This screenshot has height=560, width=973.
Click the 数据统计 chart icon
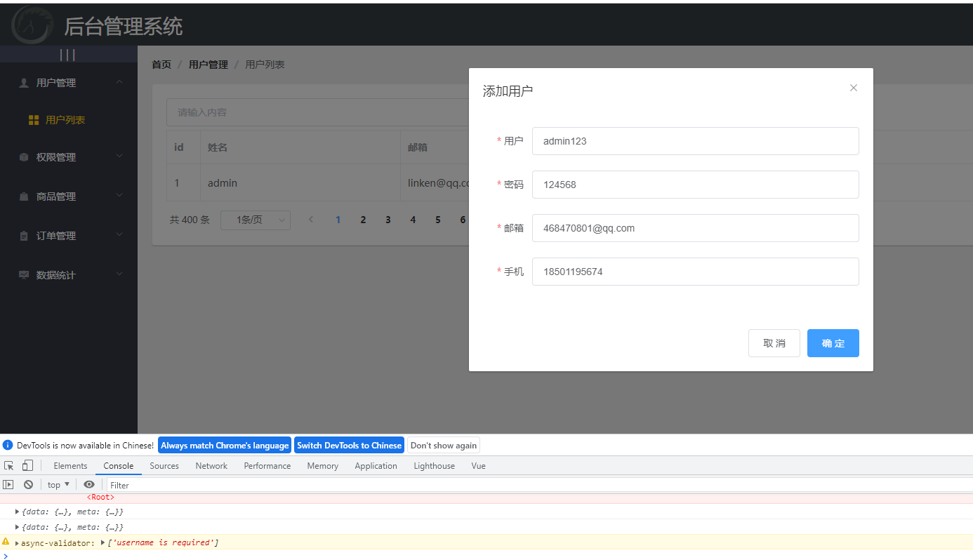[24, 275]
